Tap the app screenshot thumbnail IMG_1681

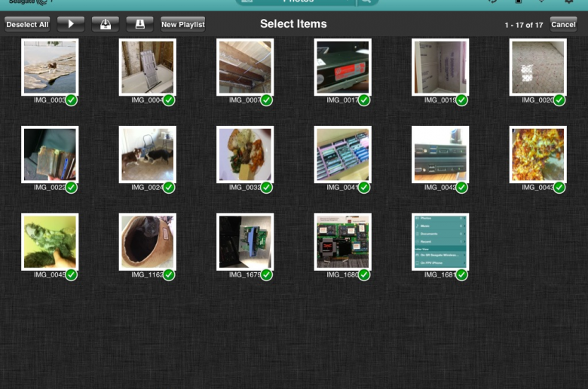point(440,242)
